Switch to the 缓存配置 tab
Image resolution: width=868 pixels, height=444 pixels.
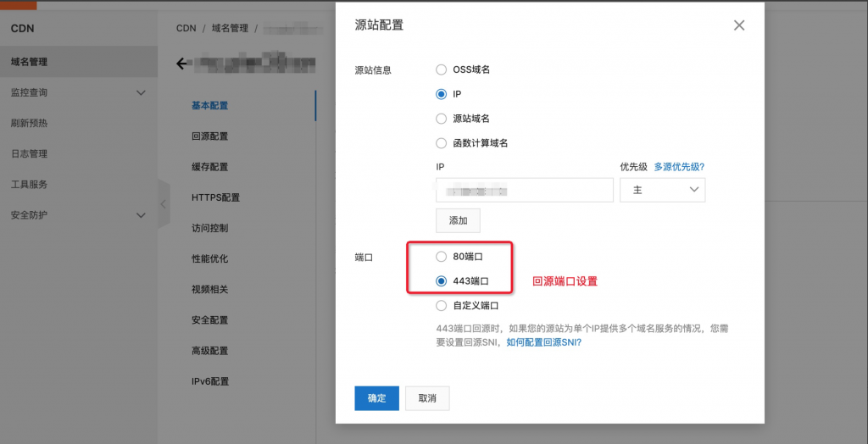[210, 167]
